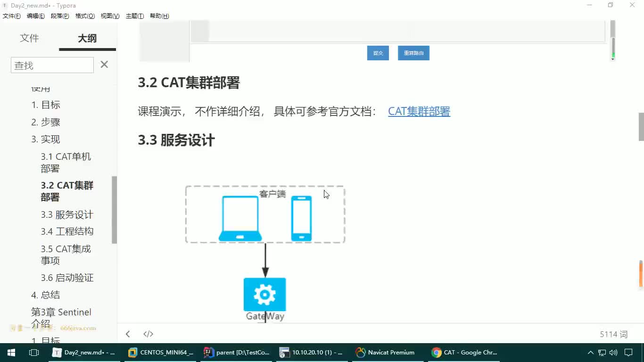Switch to Day2_new.md Typora taskbar item
The image size is (644, 362).
click(85, 353)
